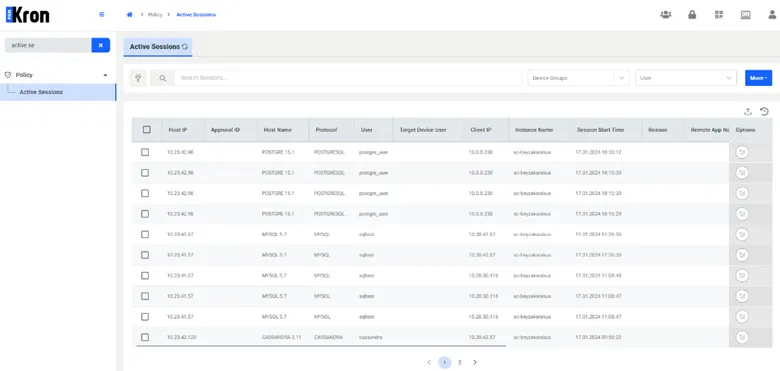Open options icon for 18:30:12 session
Image resolution: width=780 pixels, height=371 pixels.
pyautogui.click(x=742, y=152)
